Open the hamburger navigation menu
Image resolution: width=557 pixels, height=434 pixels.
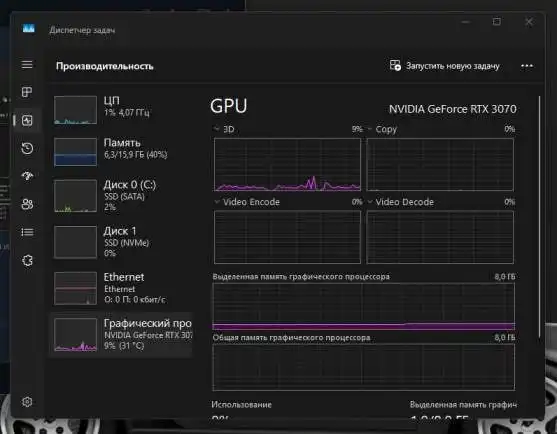(27, 65)
